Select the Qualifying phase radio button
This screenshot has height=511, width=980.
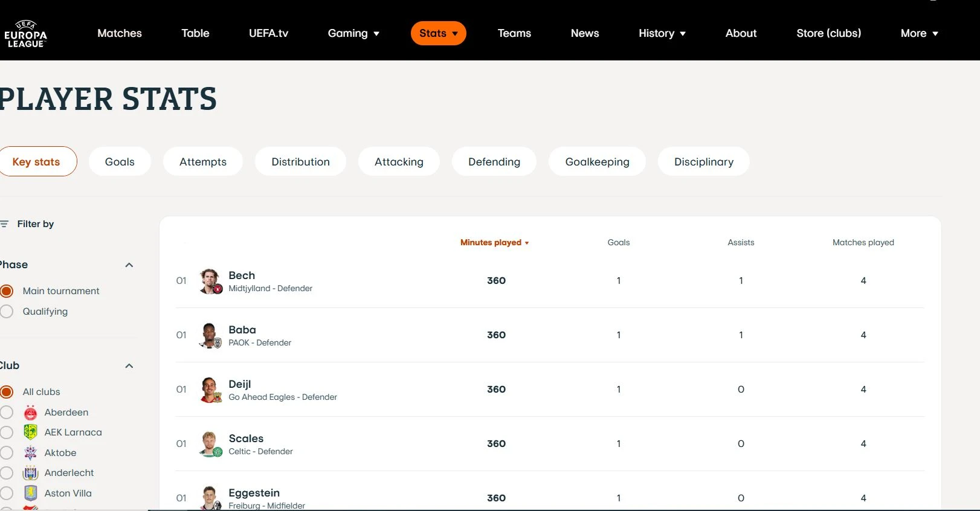point(7,312)
